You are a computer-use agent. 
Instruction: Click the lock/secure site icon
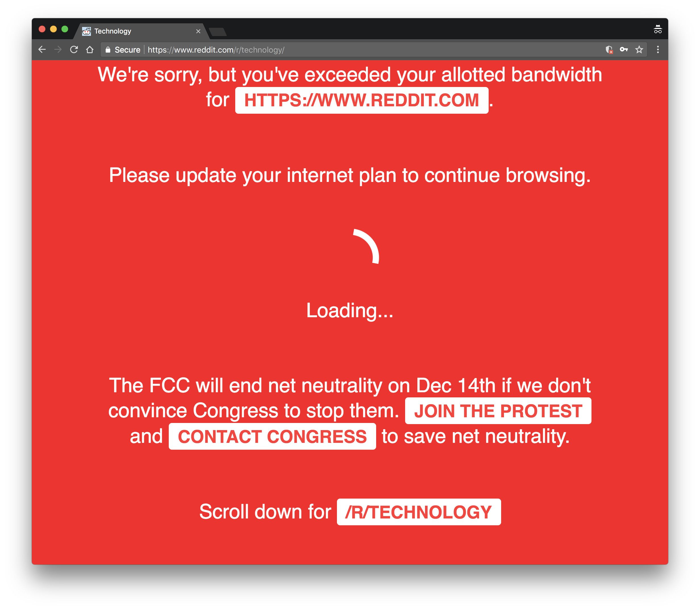pos(108,49)
